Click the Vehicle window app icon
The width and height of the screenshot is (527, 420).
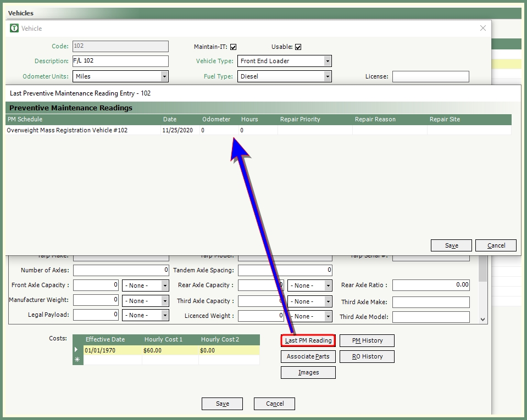click(14, 28)
